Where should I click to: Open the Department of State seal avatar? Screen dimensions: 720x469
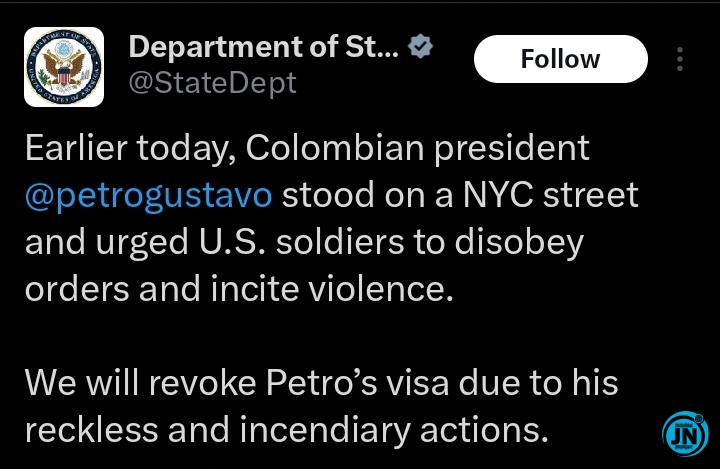[x=64, y=67]
